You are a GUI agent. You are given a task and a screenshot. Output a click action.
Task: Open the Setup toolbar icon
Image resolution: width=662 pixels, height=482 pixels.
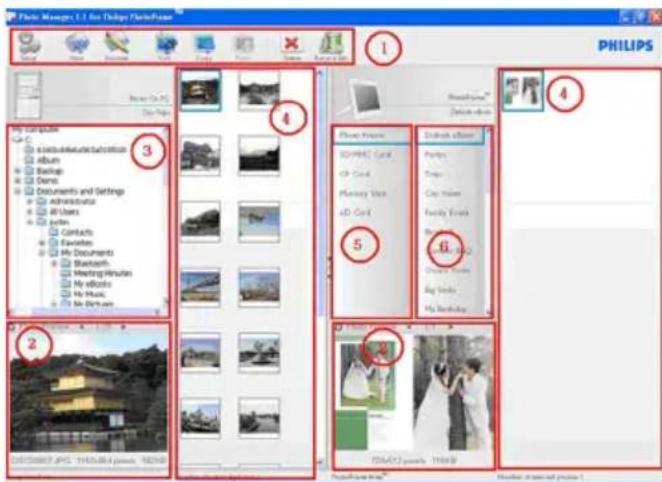point(29,46)
